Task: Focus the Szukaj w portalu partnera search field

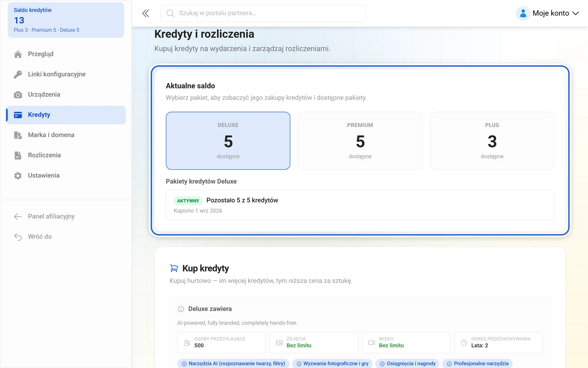Action: [x=263, y=13]
